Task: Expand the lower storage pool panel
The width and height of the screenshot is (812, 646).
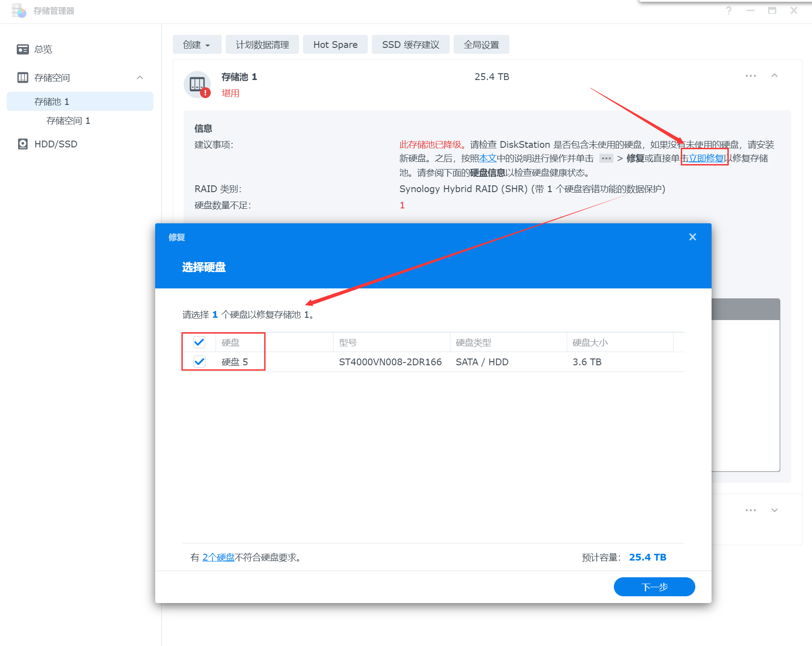Action: [x=774, y=510]
